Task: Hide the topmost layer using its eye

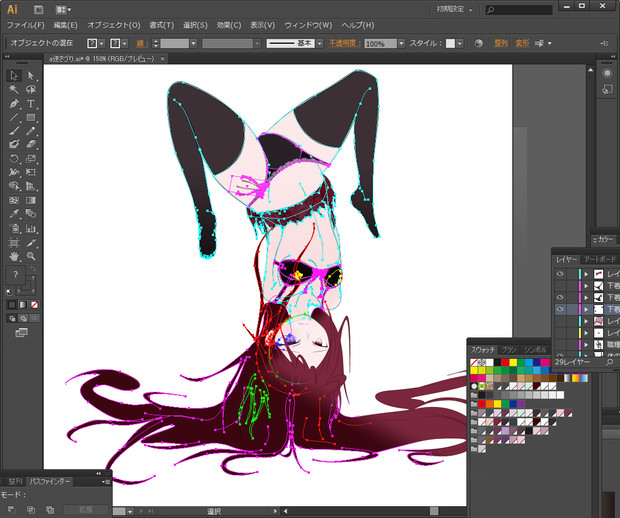Action: pyautogui.click(x=560, y=274)
